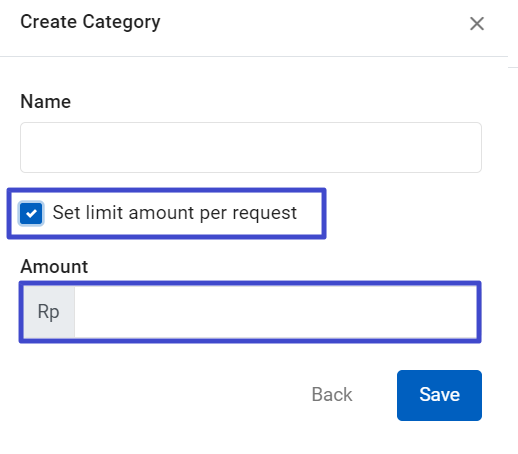518x454 pixels.
Task: Click the gray Back link
Action: [x=332, y=395]
